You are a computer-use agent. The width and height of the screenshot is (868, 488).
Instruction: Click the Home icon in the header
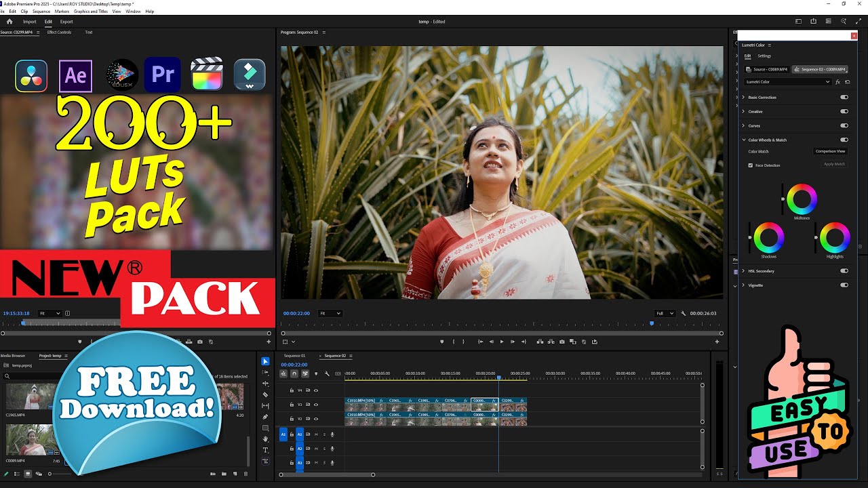(9, 22)
